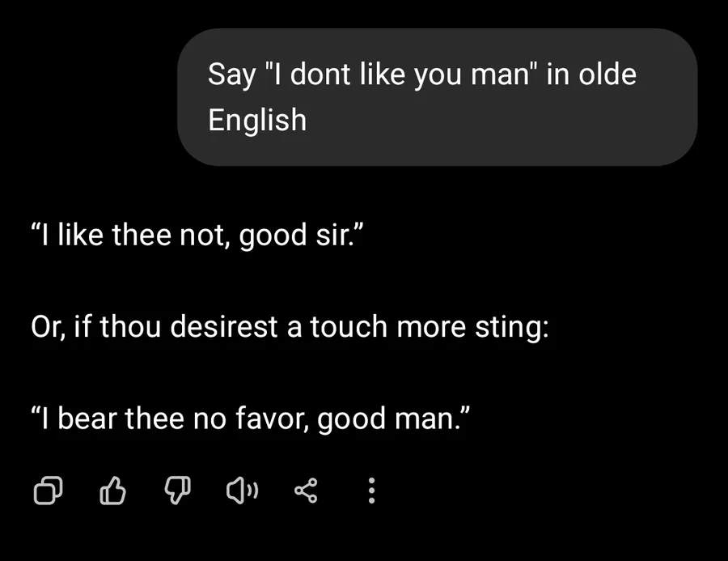
Task: Open the three-dot more options menu
Action: pos(371,490)
